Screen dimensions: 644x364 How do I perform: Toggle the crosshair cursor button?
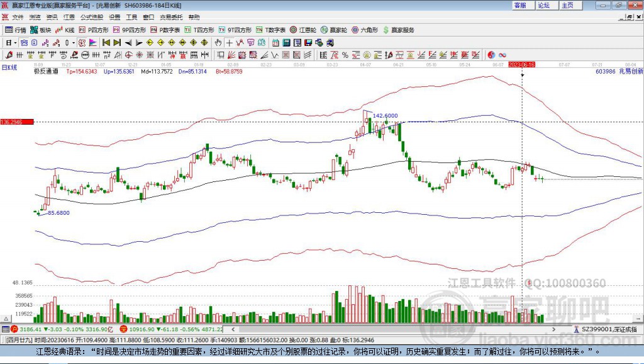(x=229, y=42)
